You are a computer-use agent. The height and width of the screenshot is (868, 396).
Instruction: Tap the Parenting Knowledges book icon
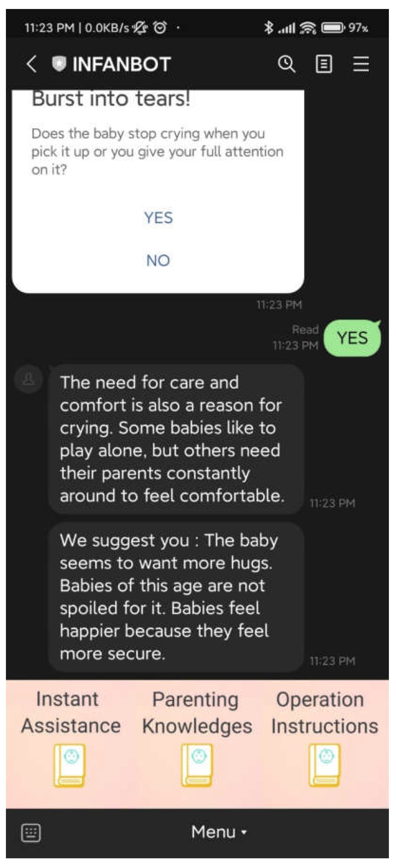(197, 765)
